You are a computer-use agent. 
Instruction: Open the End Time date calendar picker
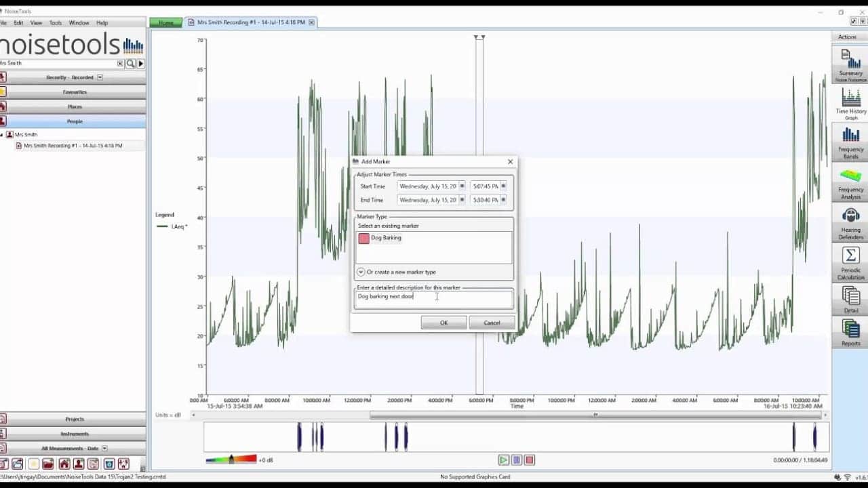462,200
